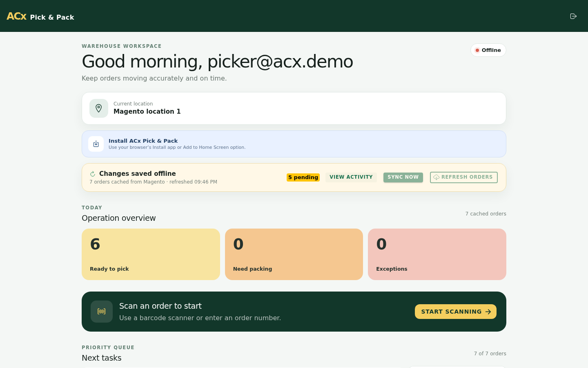The image size is (588, 368).
Task: Click the cached orders refreshed 09:46 PM text
Action: (x=154, y=182)
